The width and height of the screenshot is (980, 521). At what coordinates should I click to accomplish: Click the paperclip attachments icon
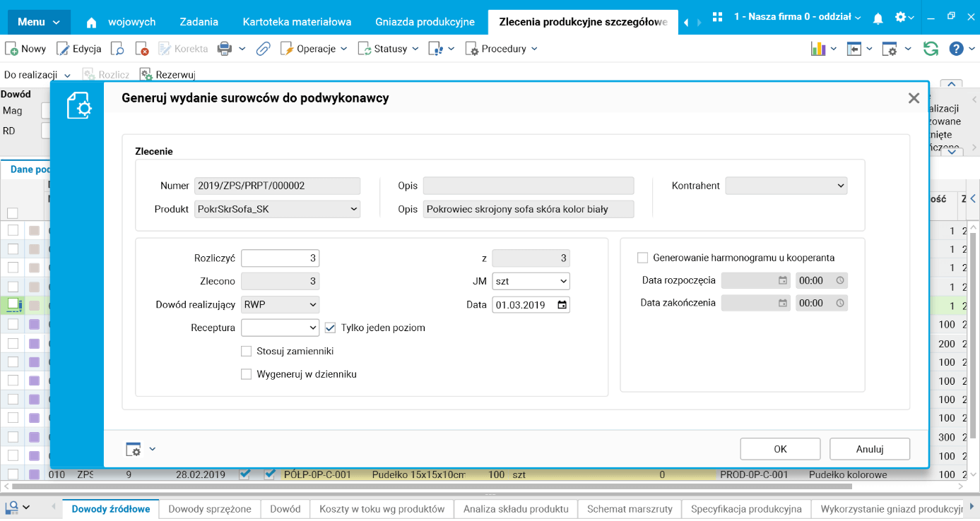(x=263, y=49)
